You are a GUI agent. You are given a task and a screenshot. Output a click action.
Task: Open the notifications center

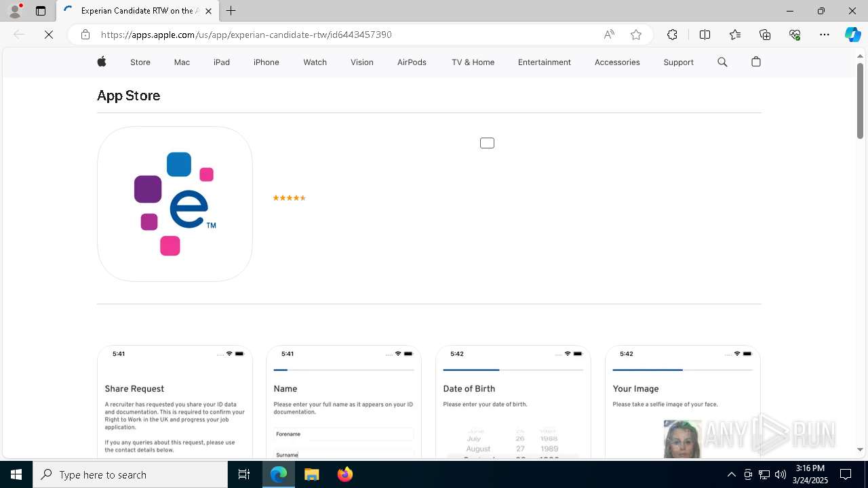[x=846, y=474]
